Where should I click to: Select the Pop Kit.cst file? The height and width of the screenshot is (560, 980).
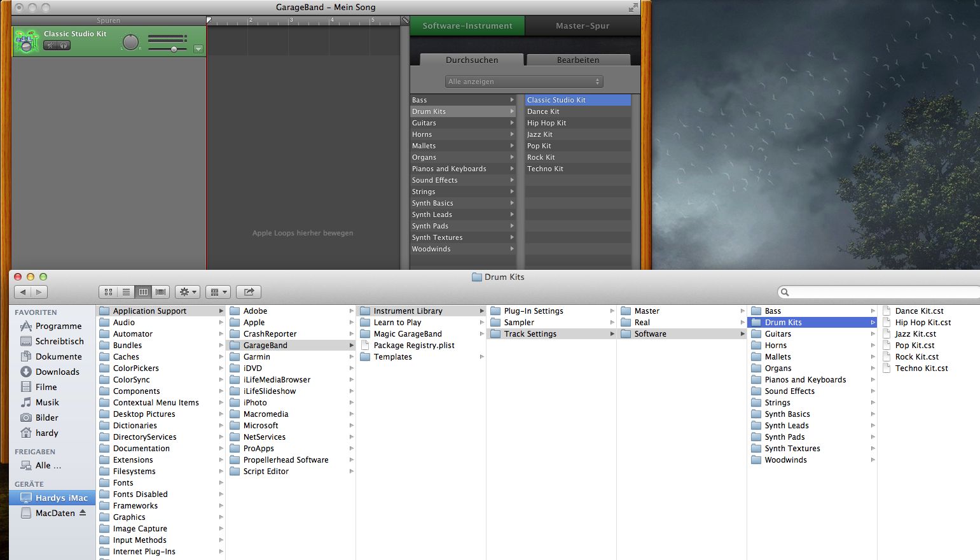[x=930, y=346]
